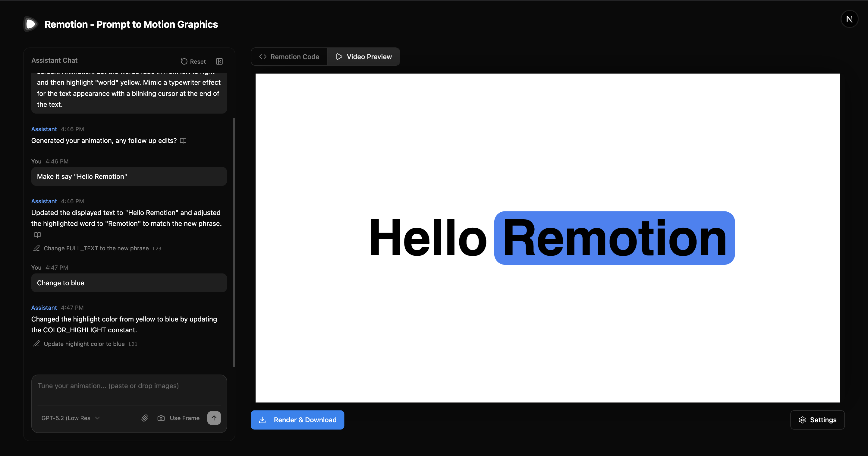Collapse the Assistant Chat sidebar panel
868x456 pixels.
click(219, 62)
